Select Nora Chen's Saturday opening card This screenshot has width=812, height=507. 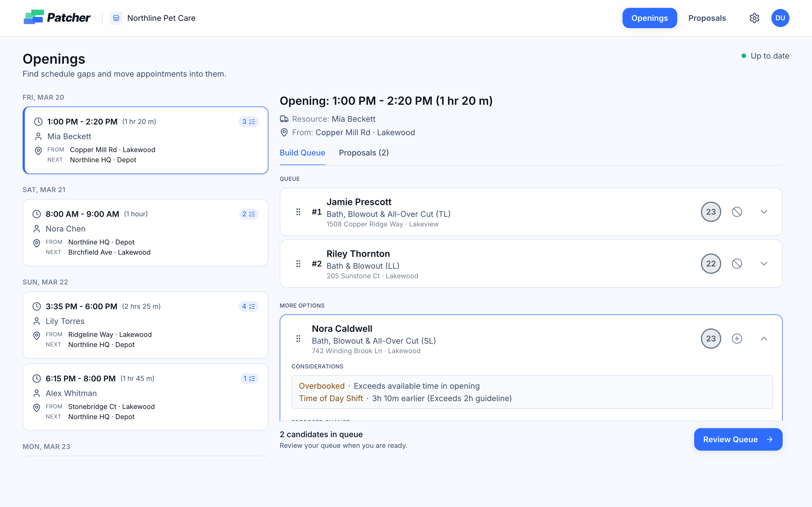pyautogui.click(x=145, y=232)
